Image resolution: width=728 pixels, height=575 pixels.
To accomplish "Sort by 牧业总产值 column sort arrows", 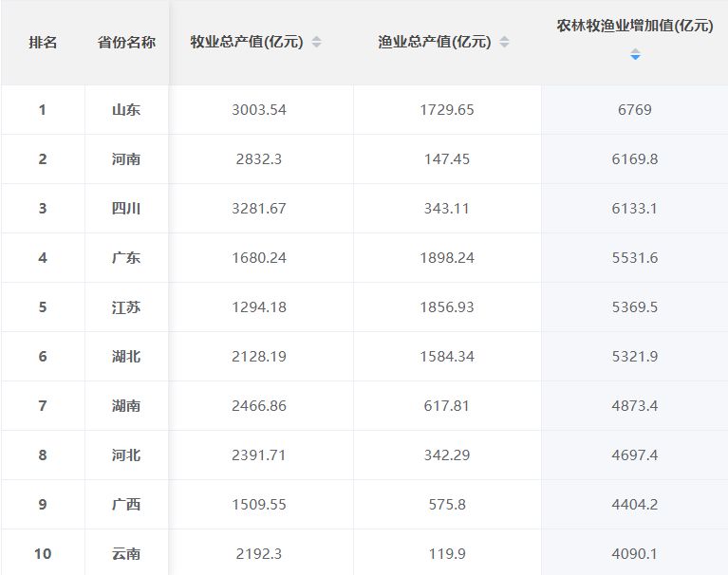I will coord(316,42).
